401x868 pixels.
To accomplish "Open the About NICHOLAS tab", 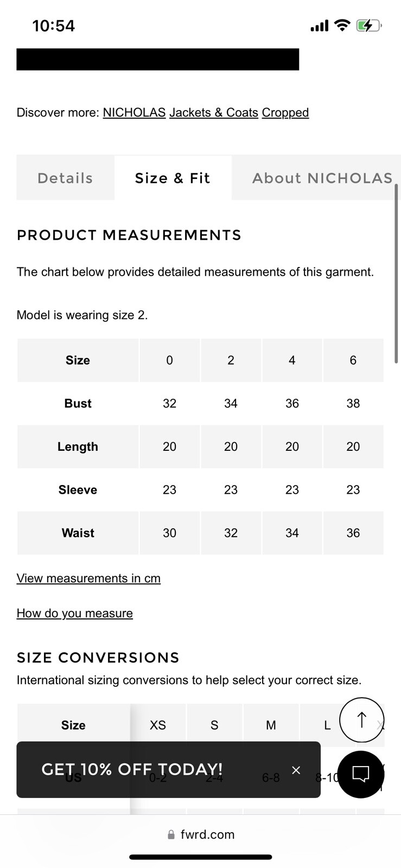I will tap(322, 178).
